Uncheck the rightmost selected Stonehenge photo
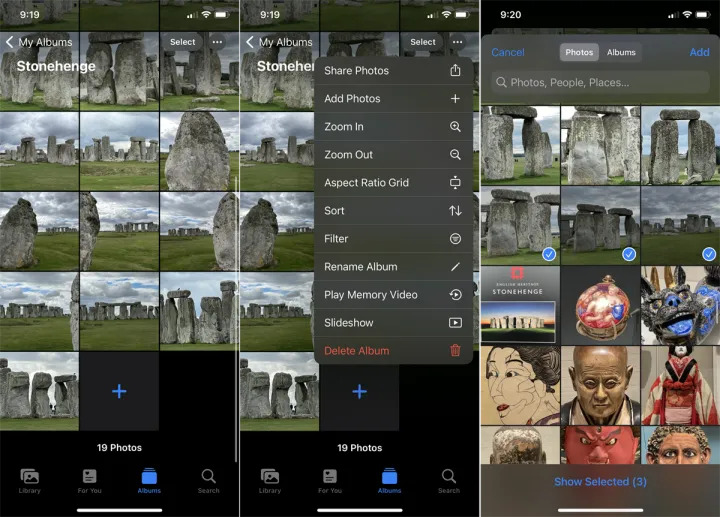 (x=680, y=225)
